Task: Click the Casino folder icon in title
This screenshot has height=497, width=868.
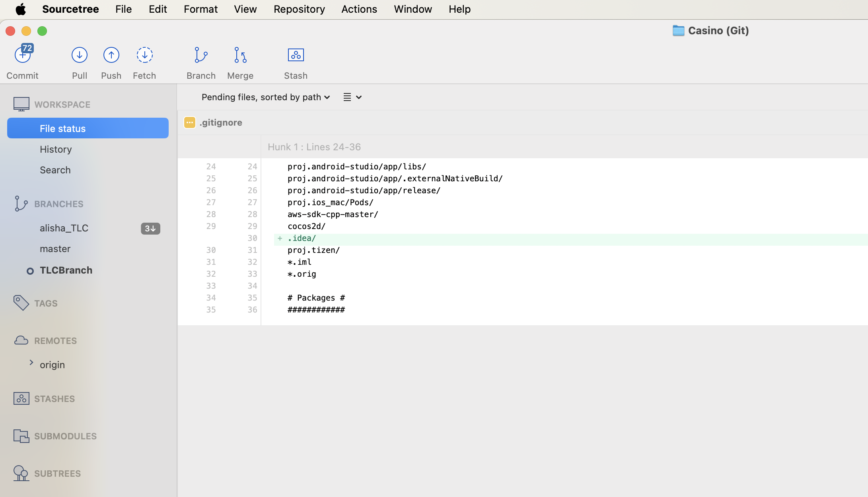Action: (678, 31)
